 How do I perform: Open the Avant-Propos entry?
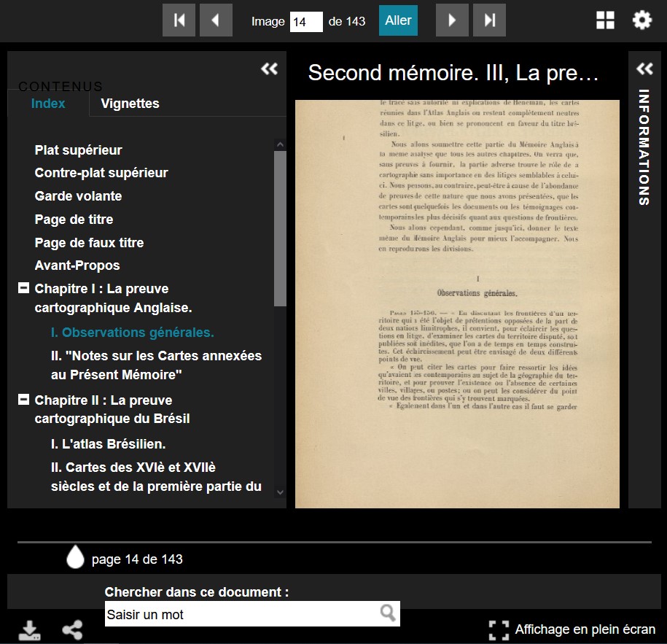click(77, 265)
